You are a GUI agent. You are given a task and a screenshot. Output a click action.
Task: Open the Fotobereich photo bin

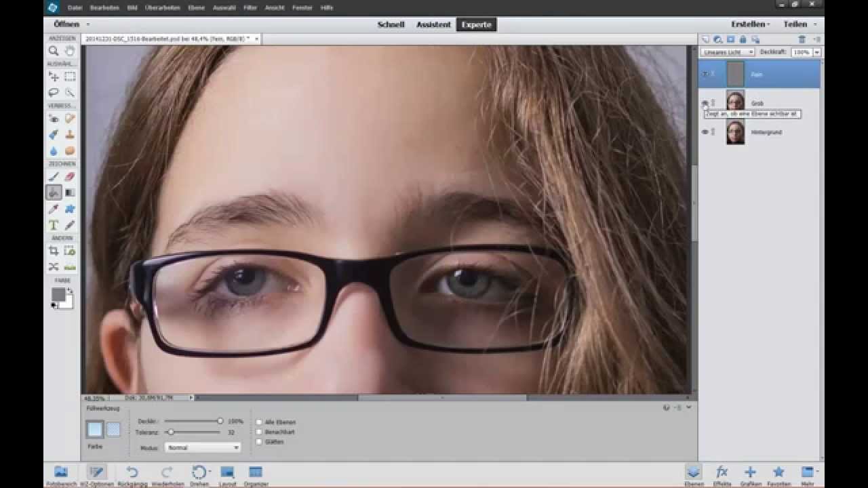61,475
